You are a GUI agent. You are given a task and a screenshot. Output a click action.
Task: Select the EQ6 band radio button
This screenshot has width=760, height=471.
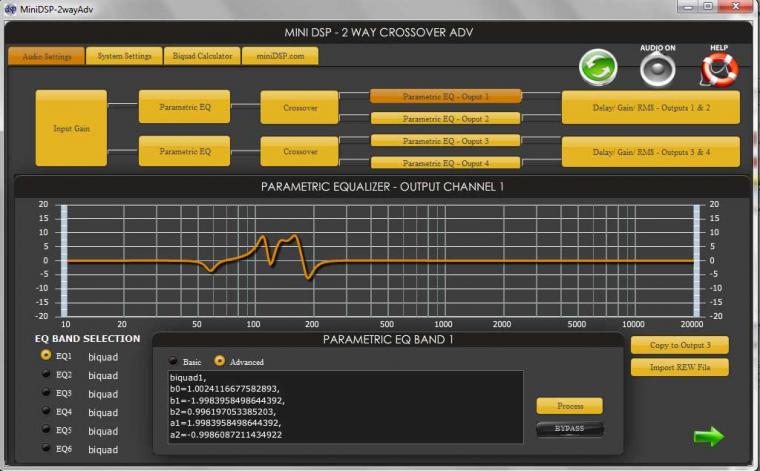coord(46,448)
